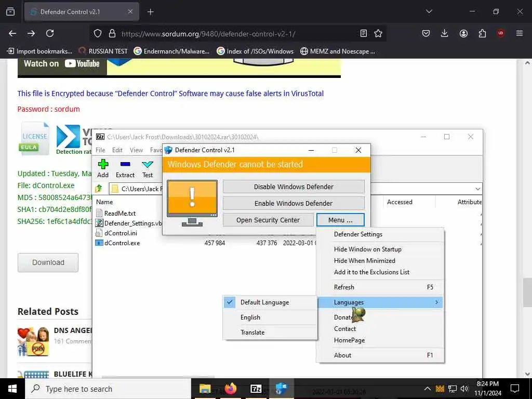The height and width of the screenshot is (399, 532).
Task: Click the Windows Start button
Action: 12,389
